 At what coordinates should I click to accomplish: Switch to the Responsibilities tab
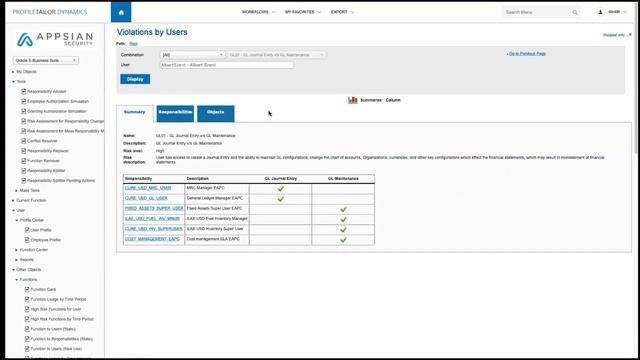click(175, 113)
